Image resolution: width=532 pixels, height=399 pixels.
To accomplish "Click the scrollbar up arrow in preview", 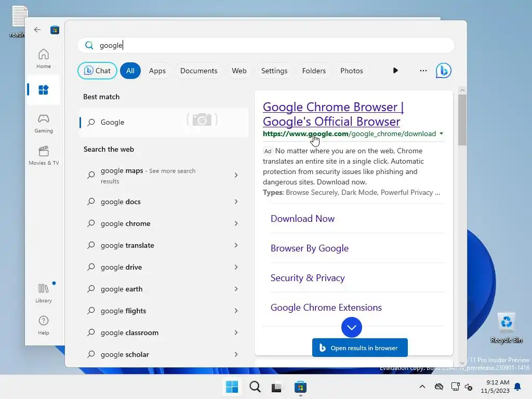I will pos(462,90).
